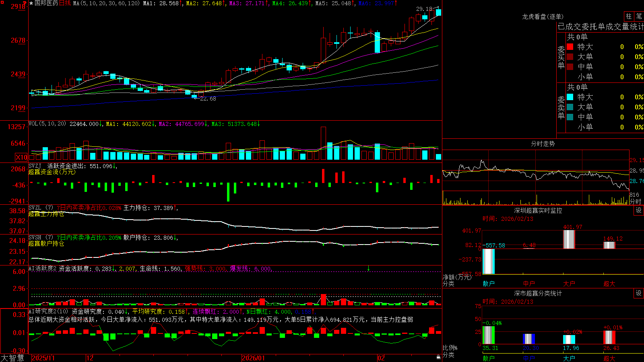Click the dark red 中单 buy-order swatch
Viewport: 644px width, 362px height.
point(570,67)
